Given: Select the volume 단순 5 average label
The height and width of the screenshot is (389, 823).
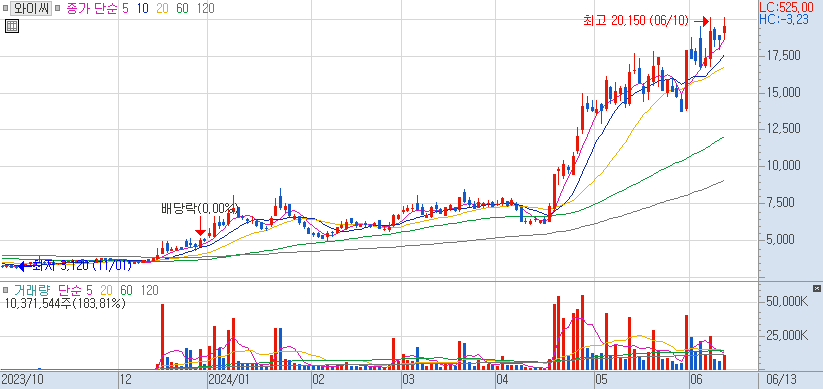Looking at the screenshot, I should (x=75, y=290).
